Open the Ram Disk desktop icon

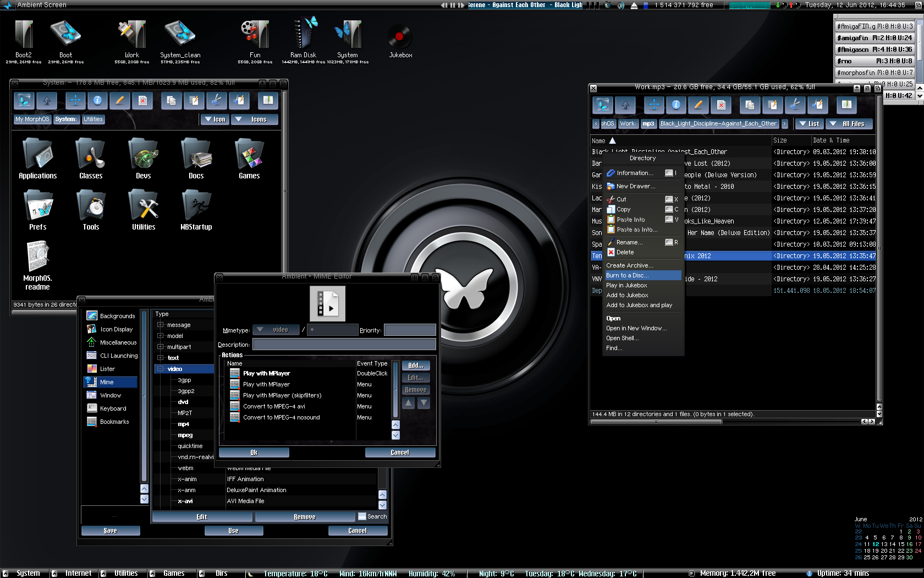pyautogui.click(x=303, y=35)
